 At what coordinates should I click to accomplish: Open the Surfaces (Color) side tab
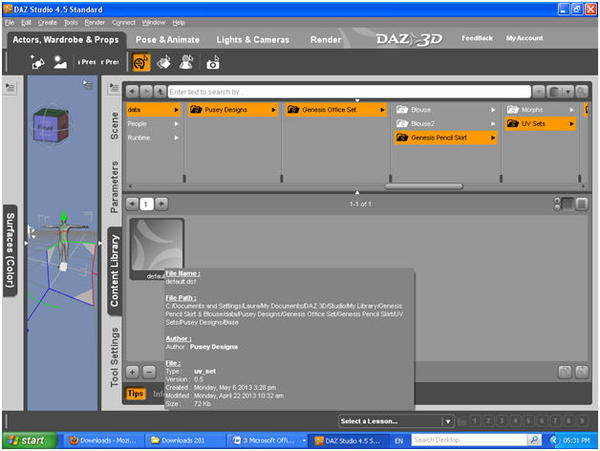point(10,251)
